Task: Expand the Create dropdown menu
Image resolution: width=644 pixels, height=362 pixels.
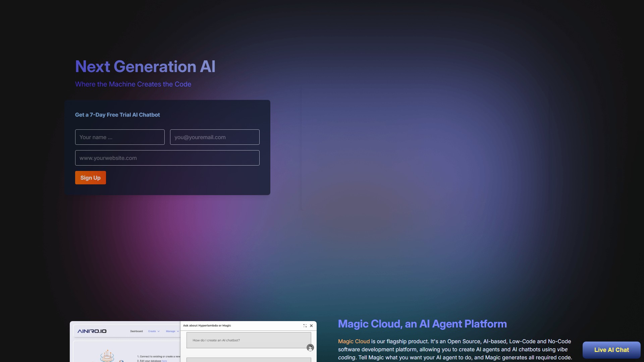Action: (154, 331)
